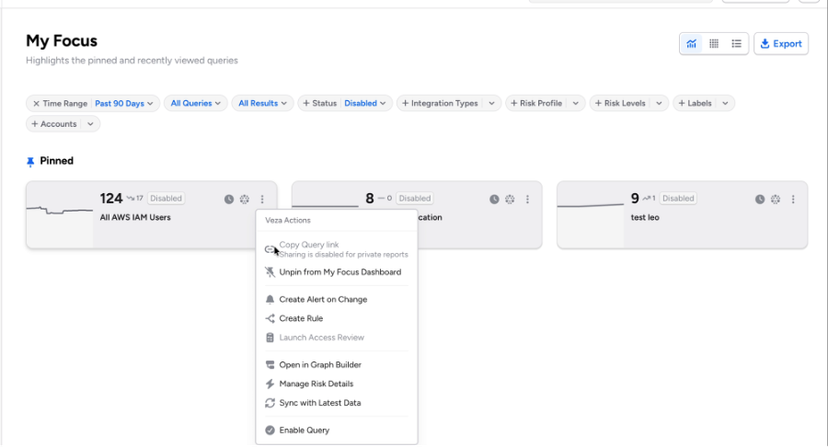Click the blue pin icon beside Pinned
This screenshot has height=447, width=828.
[x=30, y=162]
